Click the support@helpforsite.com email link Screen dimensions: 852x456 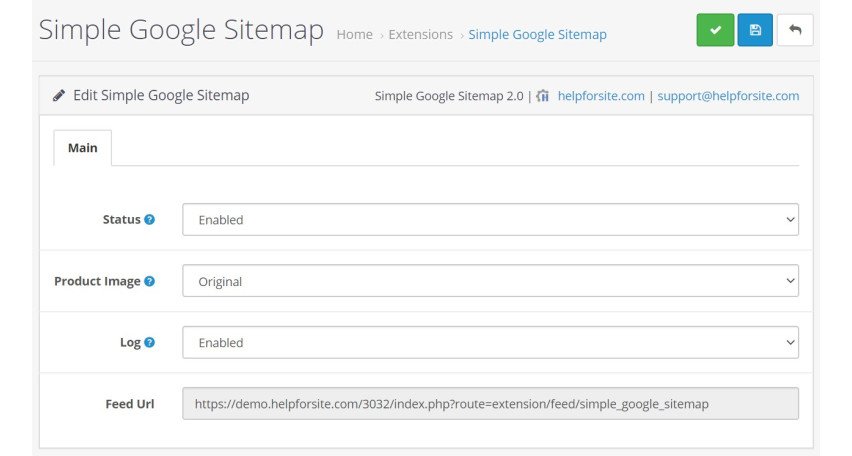(728, 96)
